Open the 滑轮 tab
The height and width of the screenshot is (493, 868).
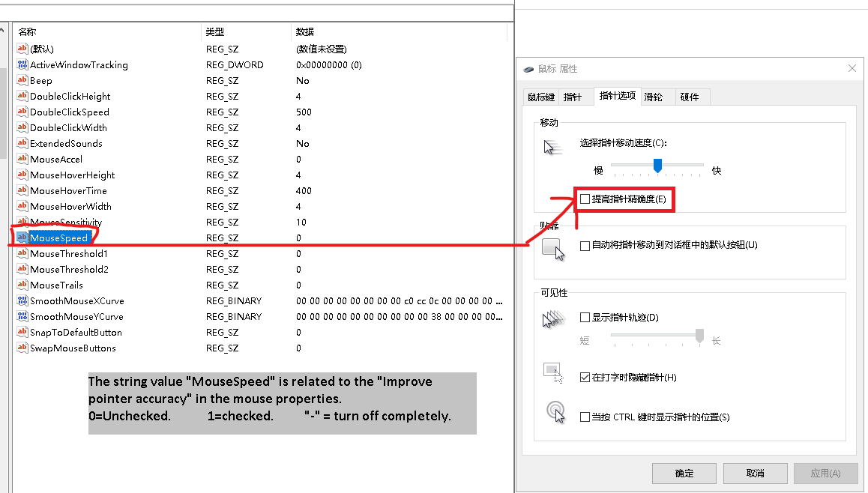point(654,97)
